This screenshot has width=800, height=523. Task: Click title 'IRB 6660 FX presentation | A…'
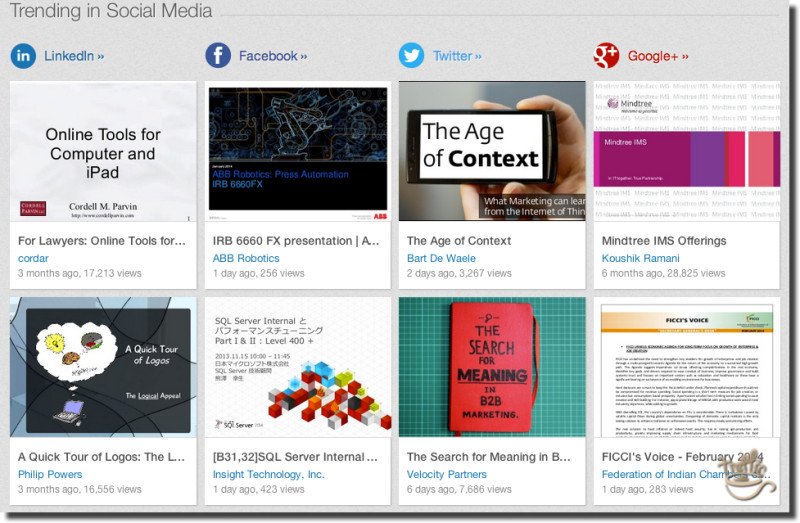[296, 241]
